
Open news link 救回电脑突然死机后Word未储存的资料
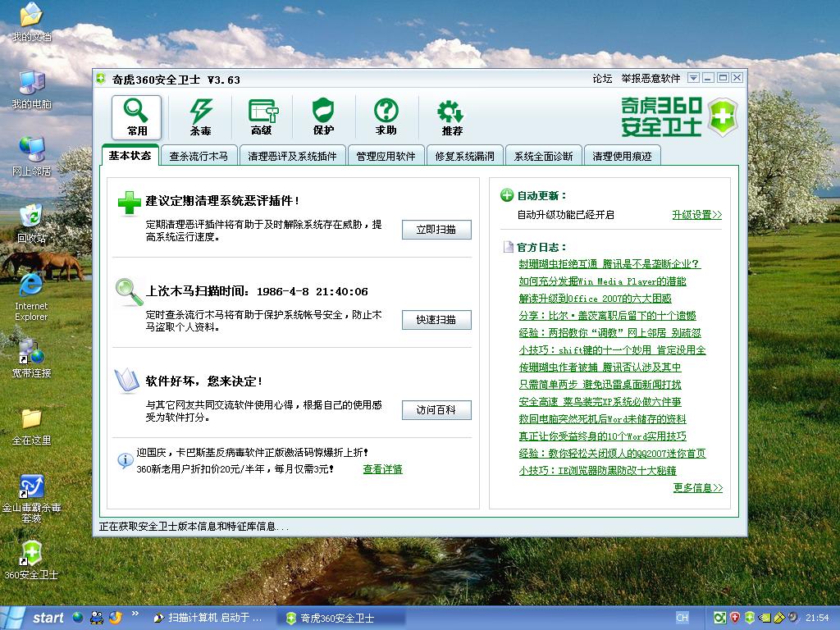(x=602, y=419)
